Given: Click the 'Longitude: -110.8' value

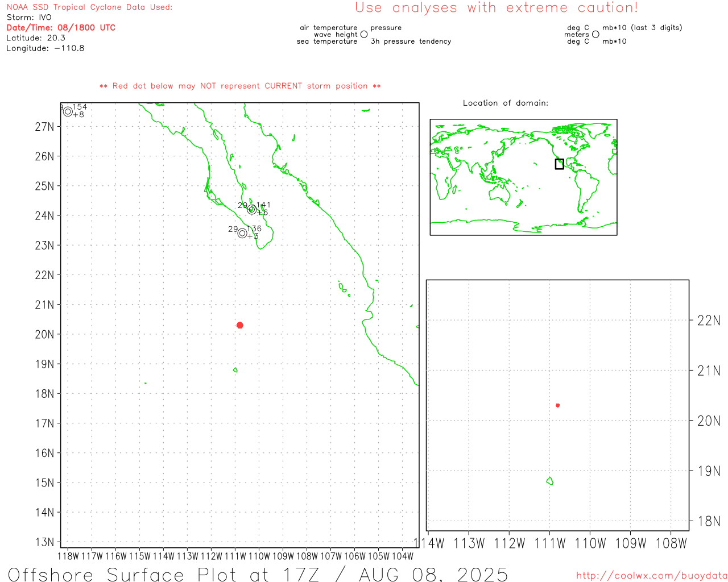Looking at the screenshot, I should coord(45,48).
